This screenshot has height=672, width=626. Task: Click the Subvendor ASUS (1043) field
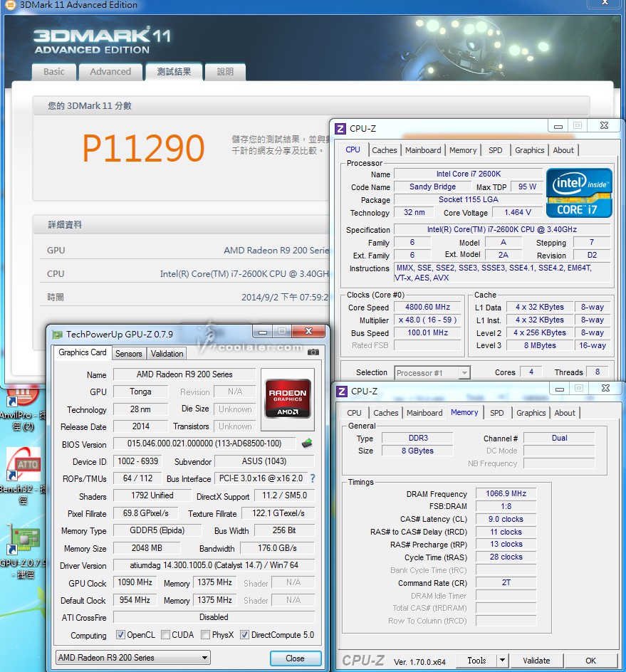click(264, 461)
